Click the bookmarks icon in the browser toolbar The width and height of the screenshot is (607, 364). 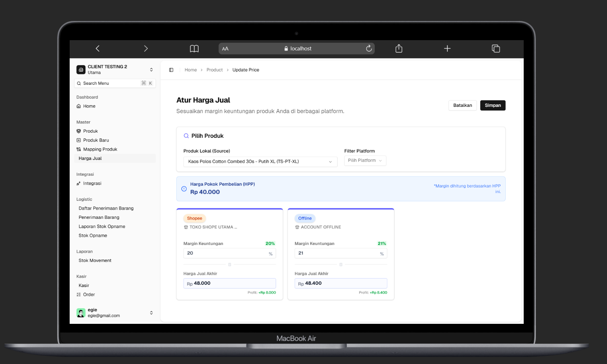point(194,48)
